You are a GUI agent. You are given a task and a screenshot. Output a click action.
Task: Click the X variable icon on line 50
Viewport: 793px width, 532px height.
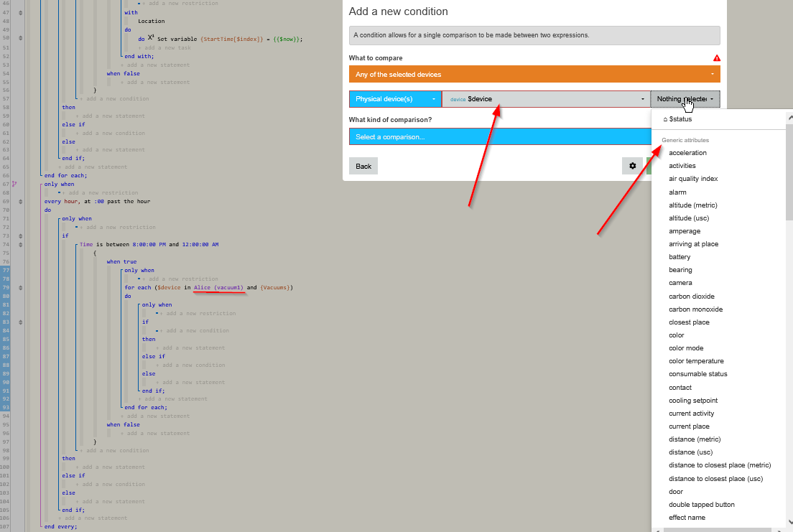point(152,38)
